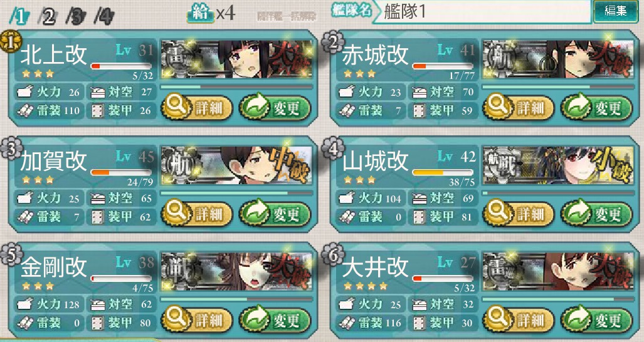
Task: Click the 給 resupply item icon
Action: [201, 14]
